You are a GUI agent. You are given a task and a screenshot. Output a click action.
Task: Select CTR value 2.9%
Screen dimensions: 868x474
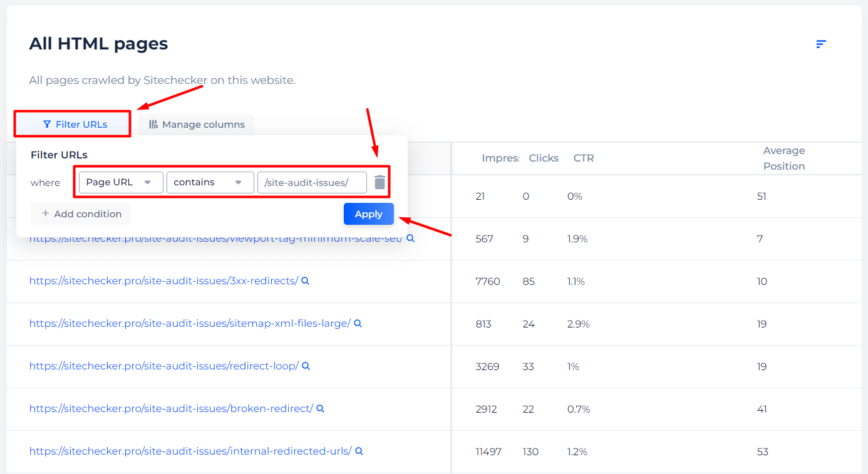[x=579, y=324]
